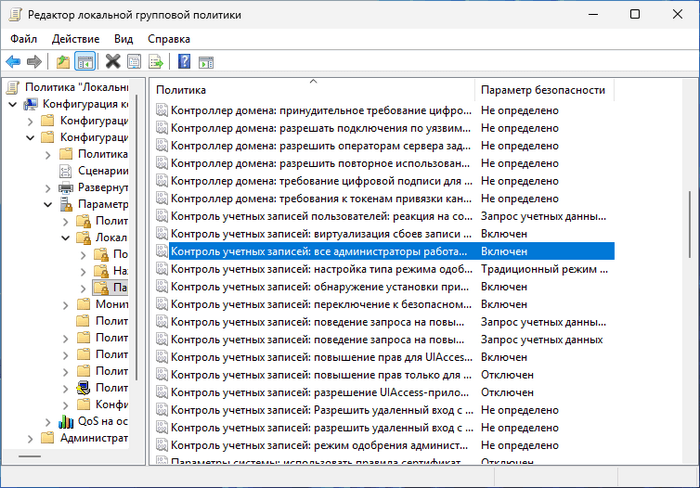The width and height of the screenshot is (700, 488).
Task: Select 'повышение прав только для' policy row
Action: pyautogui.click(x=383, y=375)
